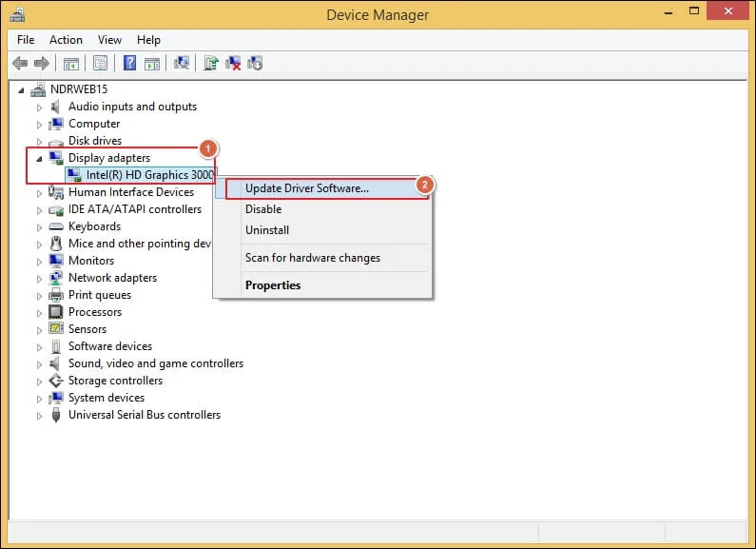Expand the Processors category arrow

(x=39, y=313)
